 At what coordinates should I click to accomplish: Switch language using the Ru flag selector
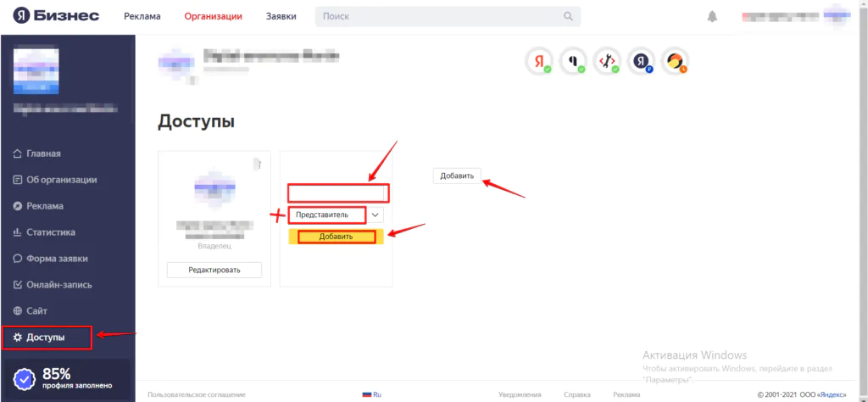[372, 394]
